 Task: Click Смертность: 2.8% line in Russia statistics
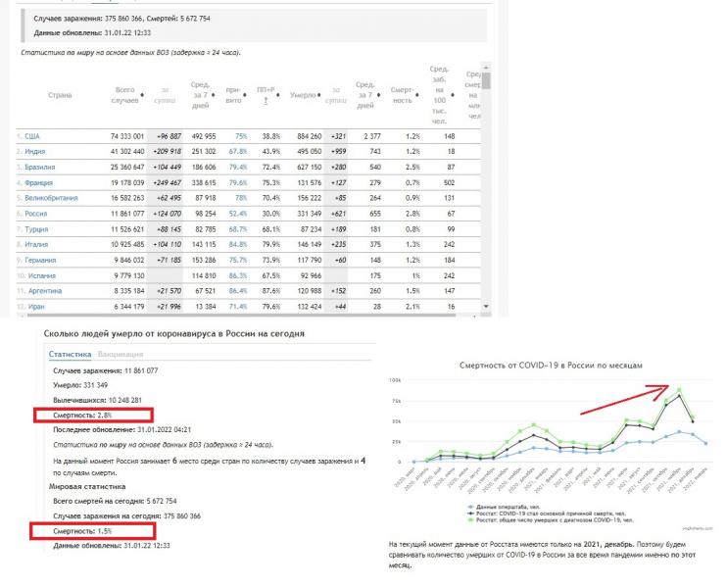click(x=82, y=416)
